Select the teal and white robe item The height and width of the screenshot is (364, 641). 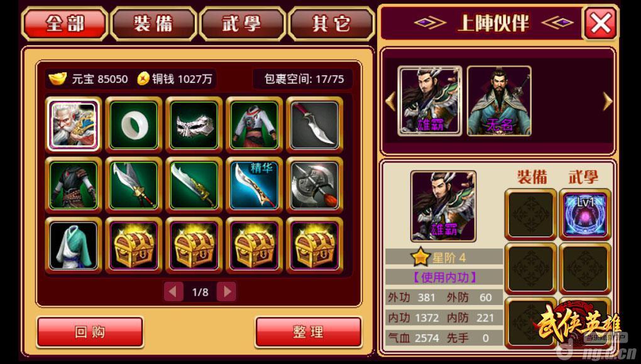tap(73, 245)
